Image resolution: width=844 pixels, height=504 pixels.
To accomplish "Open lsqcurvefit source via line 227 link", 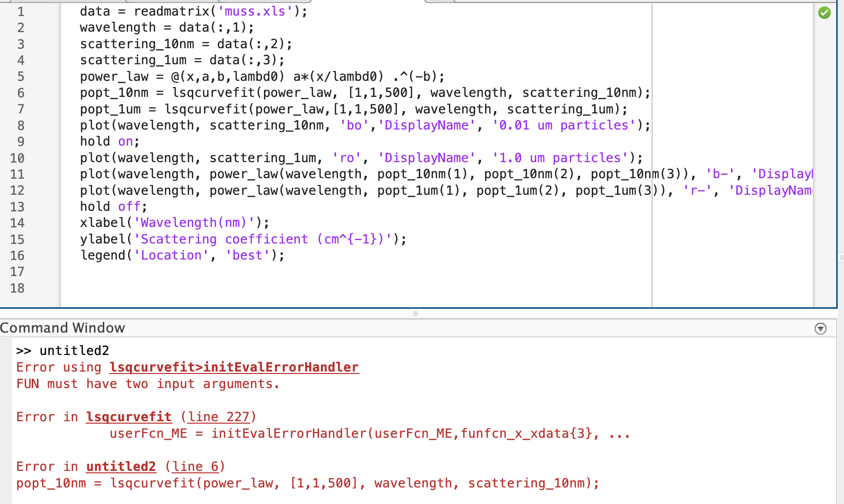I will click(218, 416).
